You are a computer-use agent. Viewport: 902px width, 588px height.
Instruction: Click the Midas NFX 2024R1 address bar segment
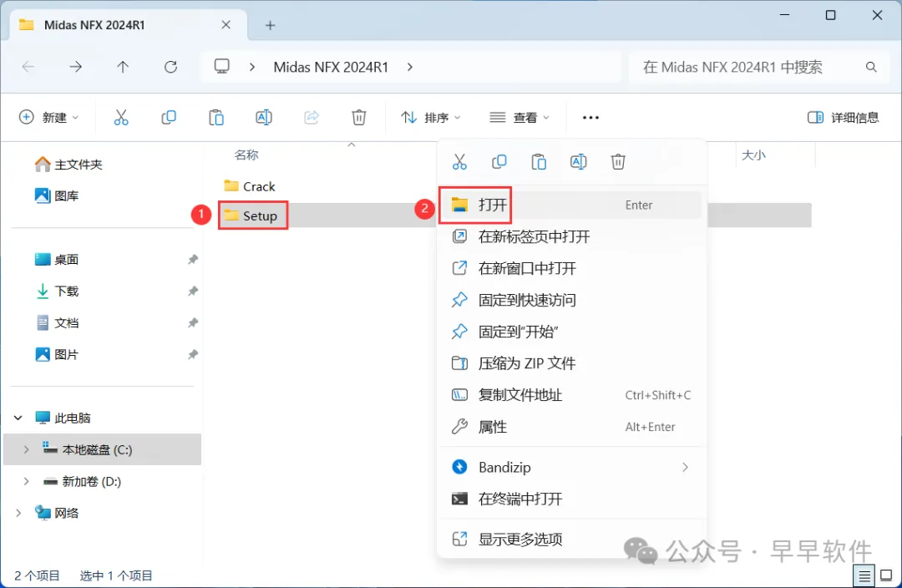(331, 67)
